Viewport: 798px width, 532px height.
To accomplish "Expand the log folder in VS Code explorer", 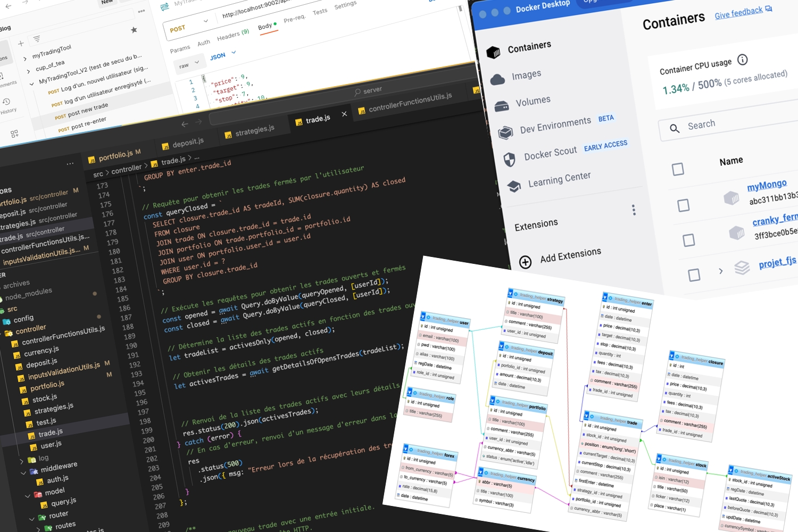I will (x=21, y=461).
